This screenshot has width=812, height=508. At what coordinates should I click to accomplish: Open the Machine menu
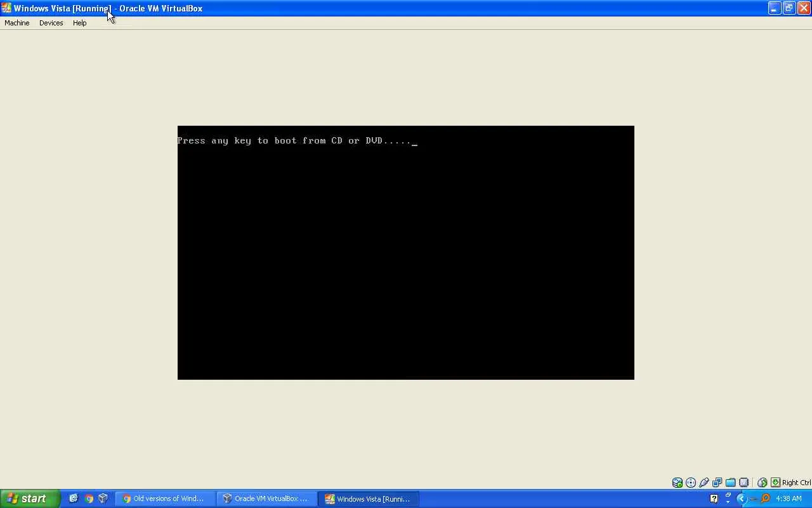pos(17,23)
